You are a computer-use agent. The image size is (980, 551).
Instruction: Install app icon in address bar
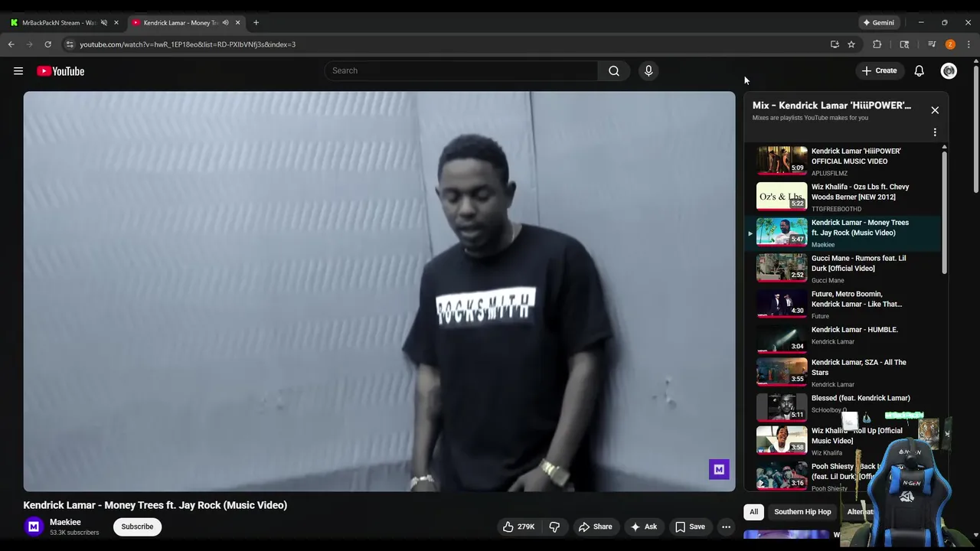pyautogui.click(x=835, y=44)
